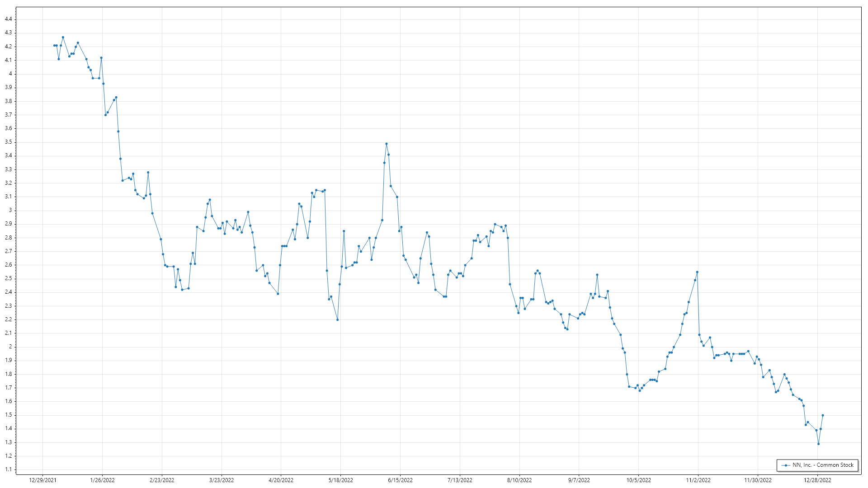The height and width of the screenshot is (488, 868).
Task: Click the blue line marker in the legend
Action: [786, 465]
